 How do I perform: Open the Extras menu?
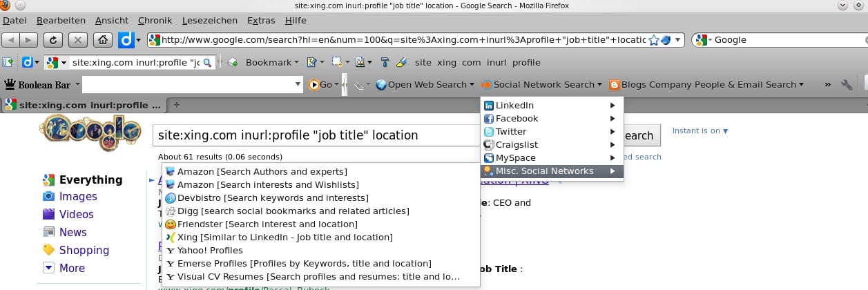point(260,21)
